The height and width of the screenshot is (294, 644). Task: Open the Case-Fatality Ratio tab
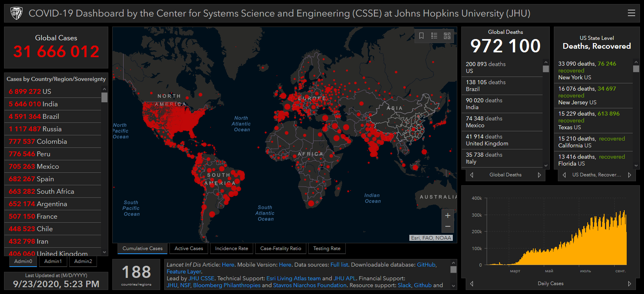click(x=281, y=248)
